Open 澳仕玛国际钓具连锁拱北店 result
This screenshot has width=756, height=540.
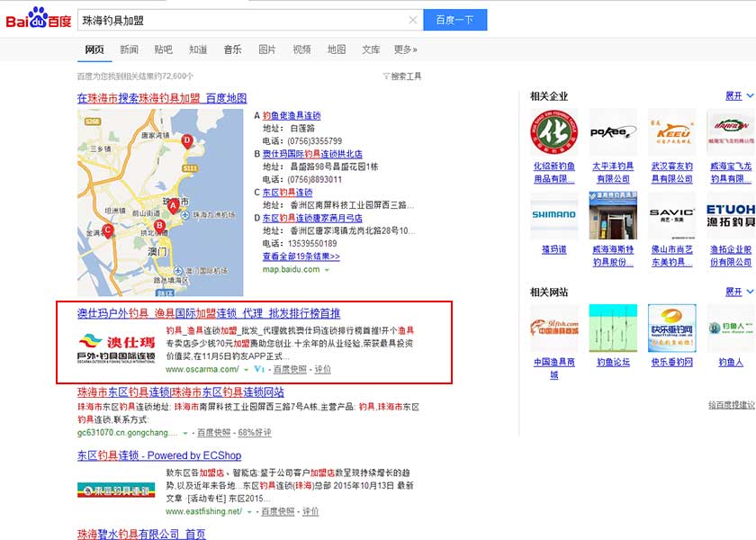tap(312, 154)
